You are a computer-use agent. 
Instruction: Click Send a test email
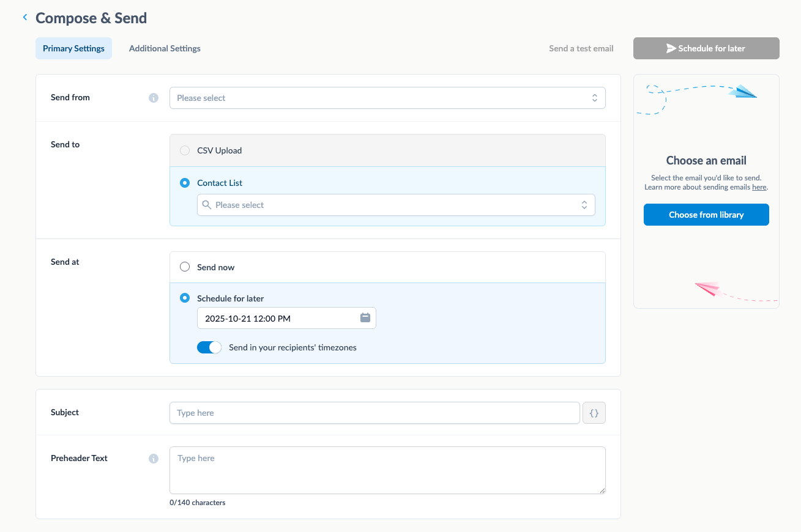click(x=581, y=48)
